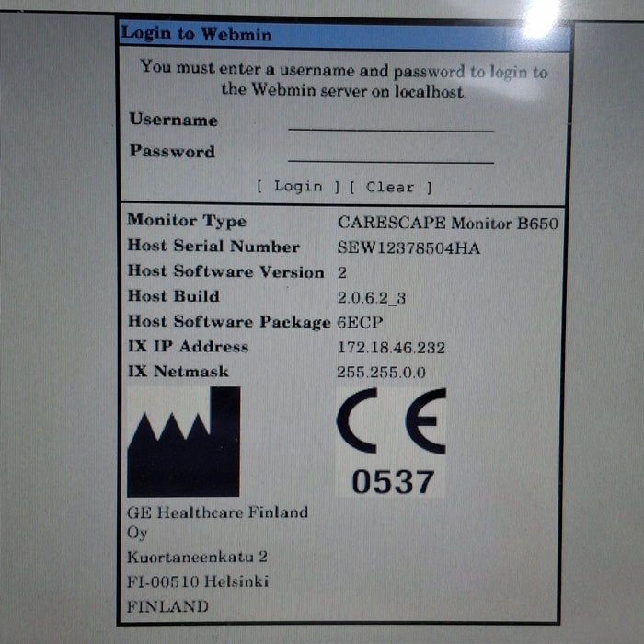Viewport: 644px width, 644px height.
Task: Click the CE 0537 mark icon
Action: click(x=391, y=442)
